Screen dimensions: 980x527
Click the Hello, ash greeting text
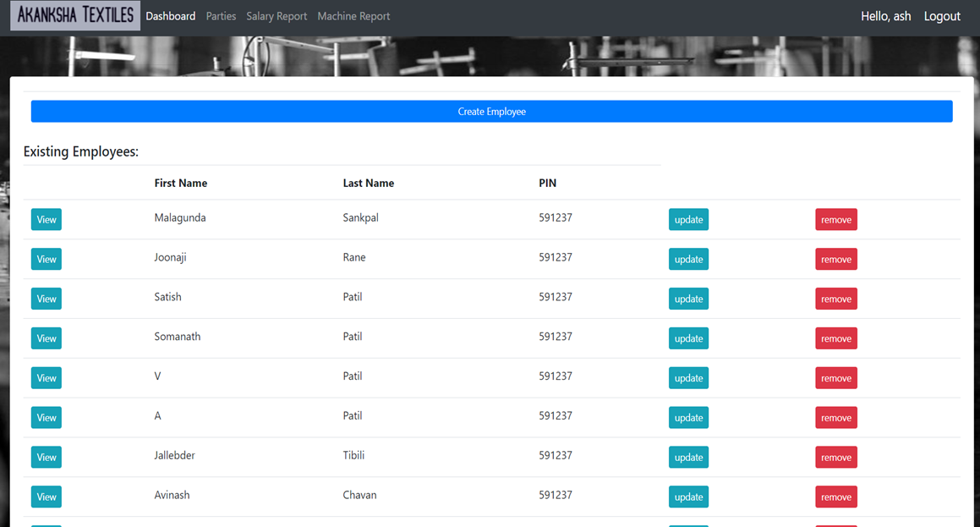pos(885,15)
